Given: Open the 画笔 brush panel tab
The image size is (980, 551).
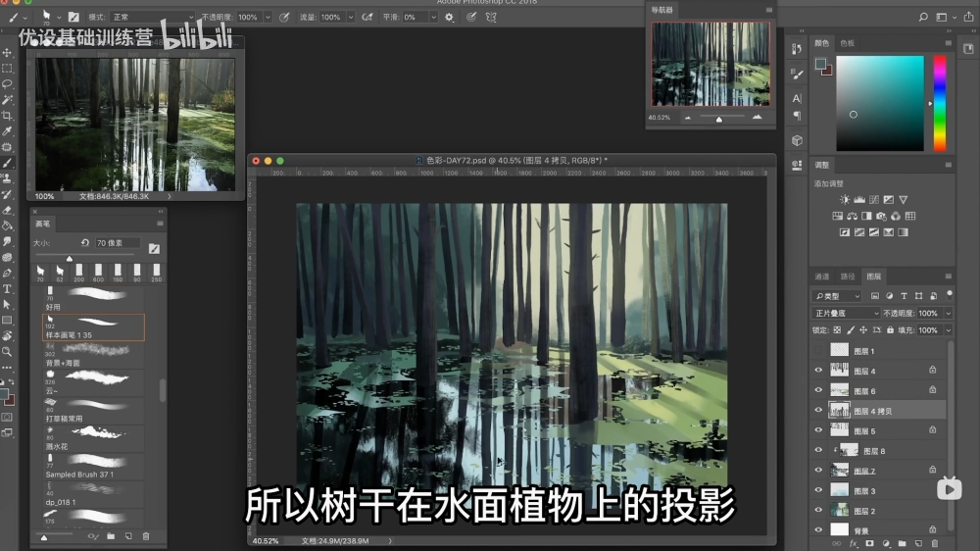Looking at the screenshot, I should click(x=42, y=224).
